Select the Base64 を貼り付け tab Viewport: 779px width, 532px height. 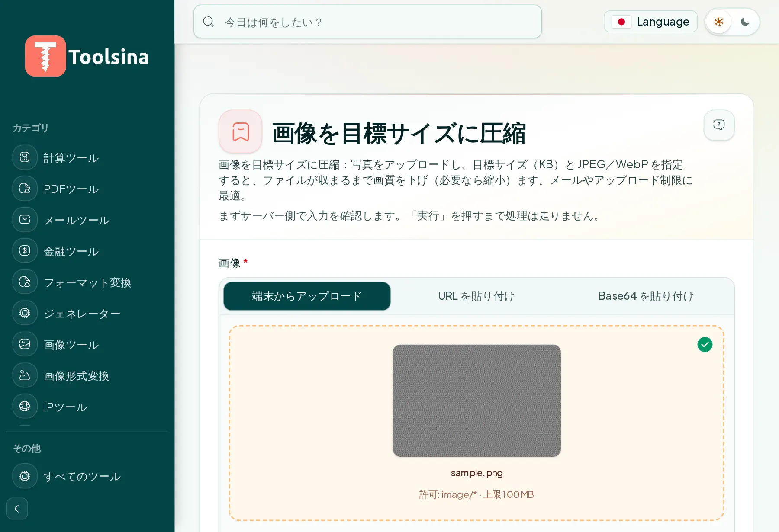coord(646,296)
